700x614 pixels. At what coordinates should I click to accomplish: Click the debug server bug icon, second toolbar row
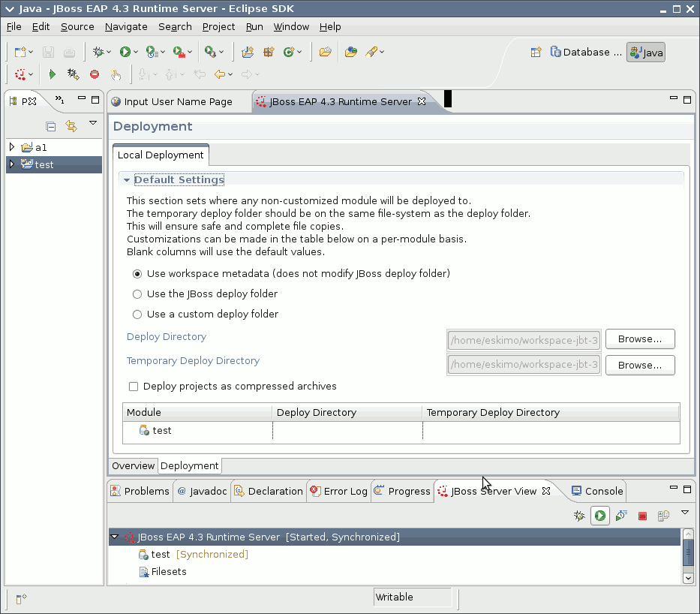(x=74, y=74)
